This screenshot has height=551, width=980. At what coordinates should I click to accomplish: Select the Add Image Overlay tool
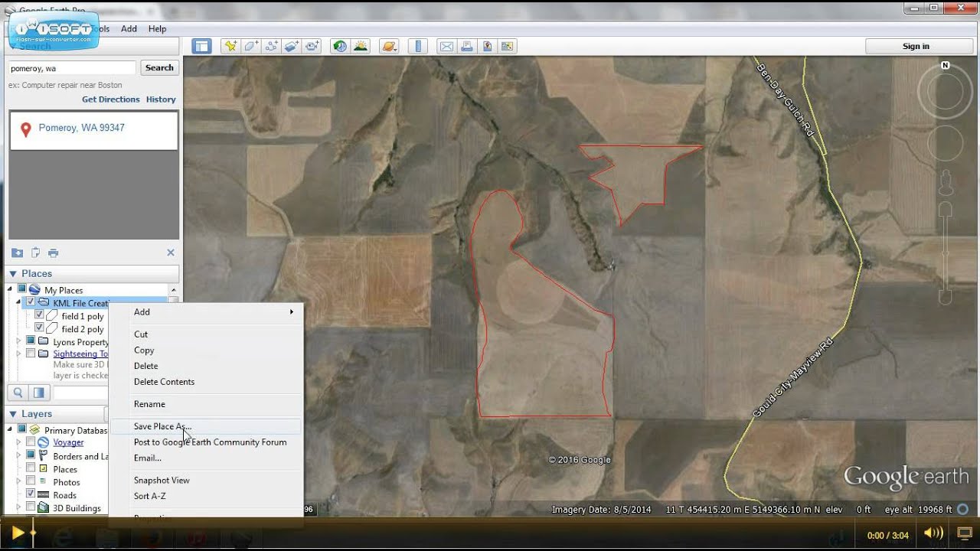coord(292,46)
